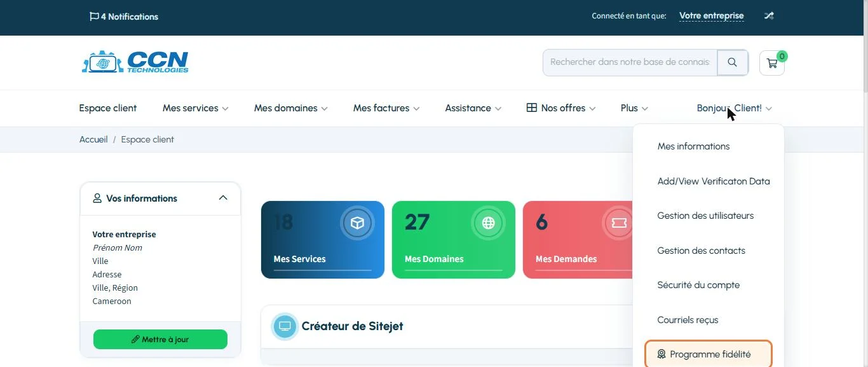
Task: Click the monitor icon beside Créateur de Sitejet
Action: pyautogui.click(x=285, y=326)
